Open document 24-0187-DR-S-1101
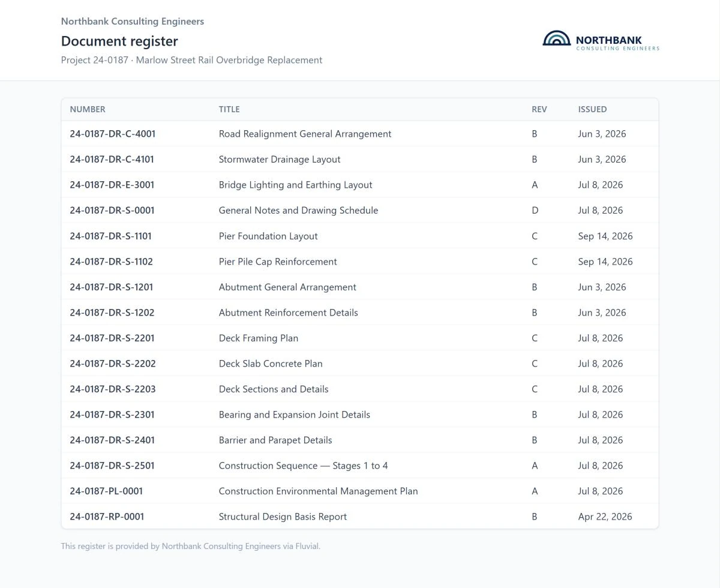 [x=110, y=236]
